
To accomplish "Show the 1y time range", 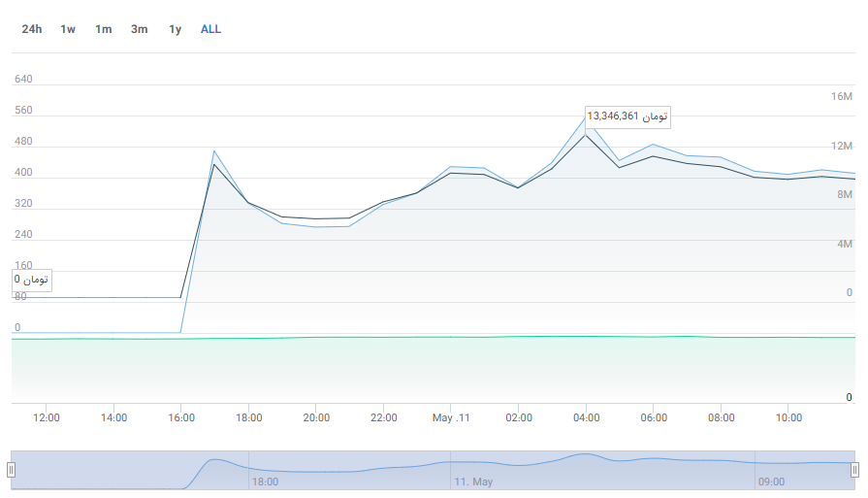I will (175, 29).
